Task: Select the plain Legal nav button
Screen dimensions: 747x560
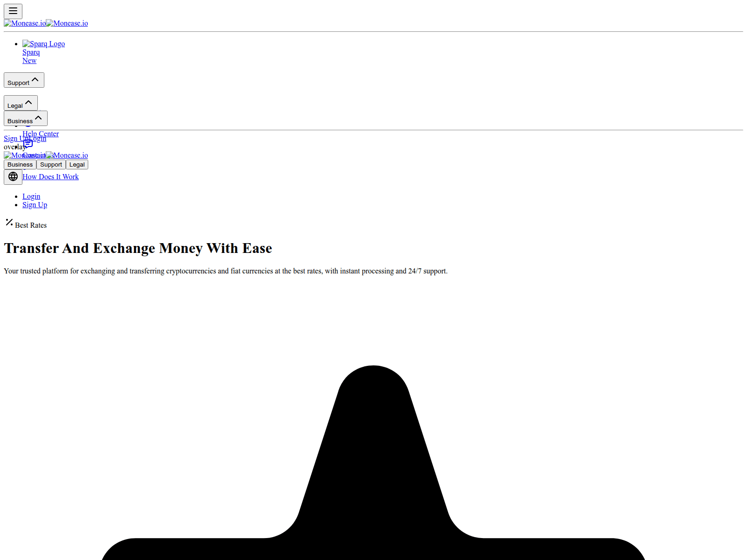Action: coord(77,165)
